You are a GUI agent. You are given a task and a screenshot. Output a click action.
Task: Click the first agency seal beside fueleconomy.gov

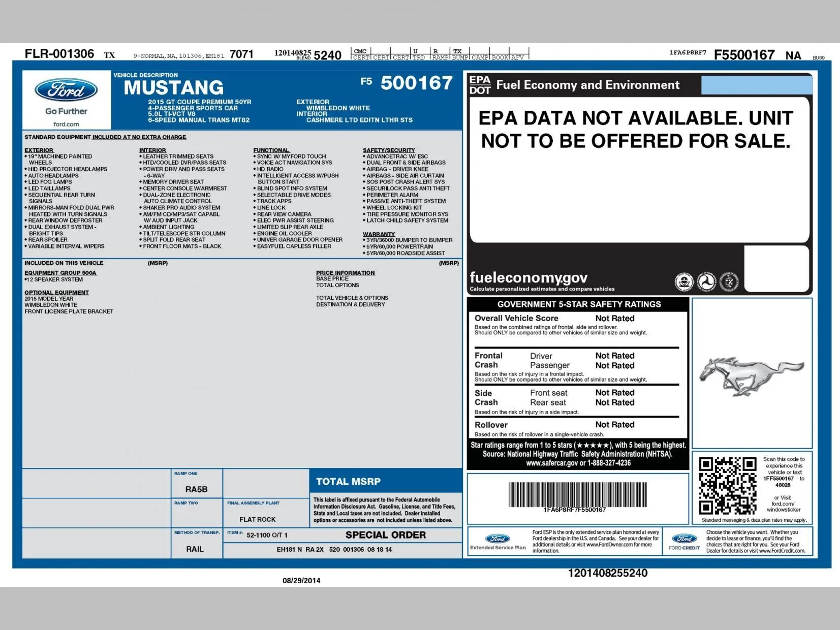point(684,281)
